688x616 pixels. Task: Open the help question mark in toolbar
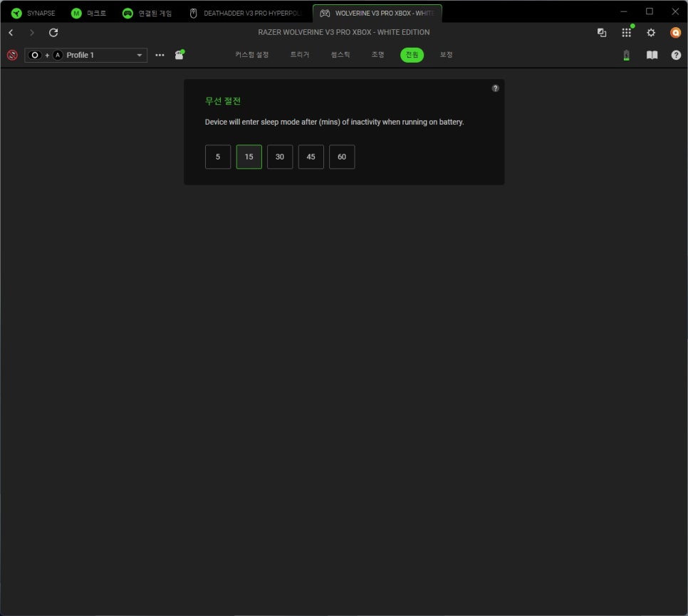pyautogui.click(x=676, y=55)
